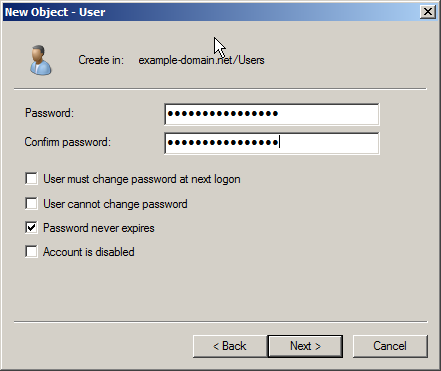This screenshot has width=441, height=371.
Task: Tick the box for 'Account is disabled'
Action: pos(31,252)
